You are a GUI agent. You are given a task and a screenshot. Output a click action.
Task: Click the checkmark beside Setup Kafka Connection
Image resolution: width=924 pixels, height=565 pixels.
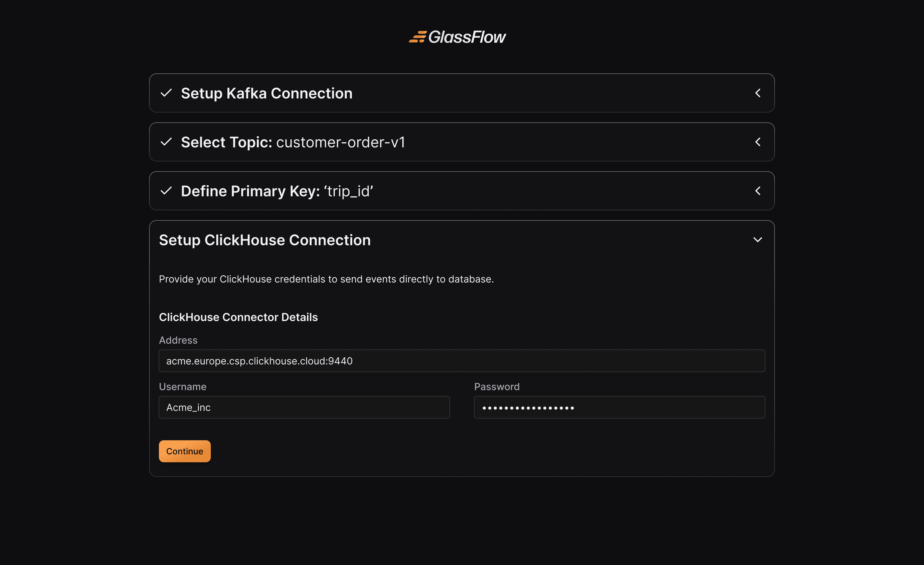click(166, 93)
